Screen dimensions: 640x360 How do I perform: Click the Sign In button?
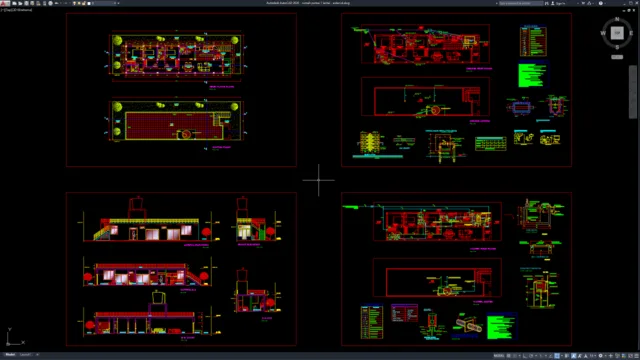click(558, 3)
